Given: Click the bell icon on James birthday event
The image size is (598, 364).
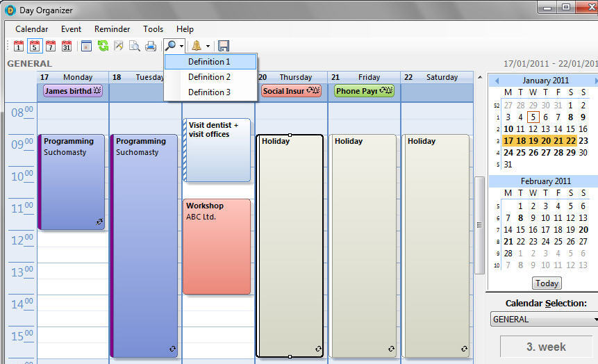Looking at the screenshot, I should [x=97, y=90].
